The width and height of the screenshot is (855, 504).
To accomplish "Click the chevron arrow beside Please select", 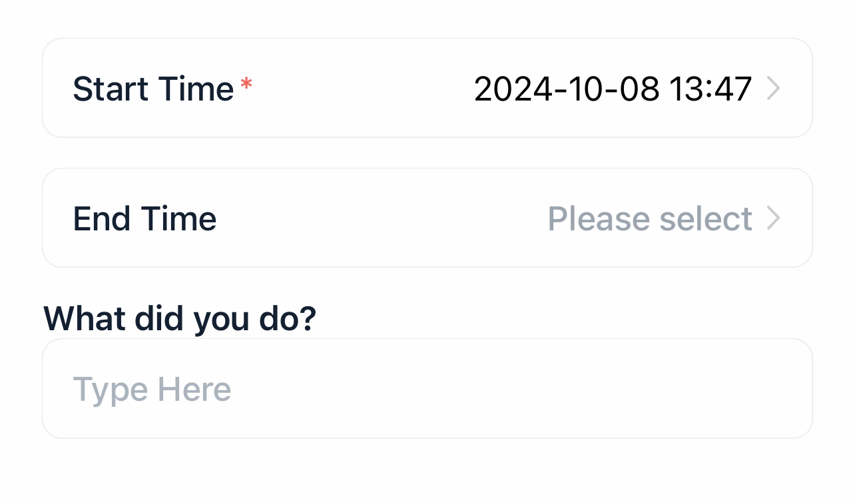I will [x=773, y=218].
